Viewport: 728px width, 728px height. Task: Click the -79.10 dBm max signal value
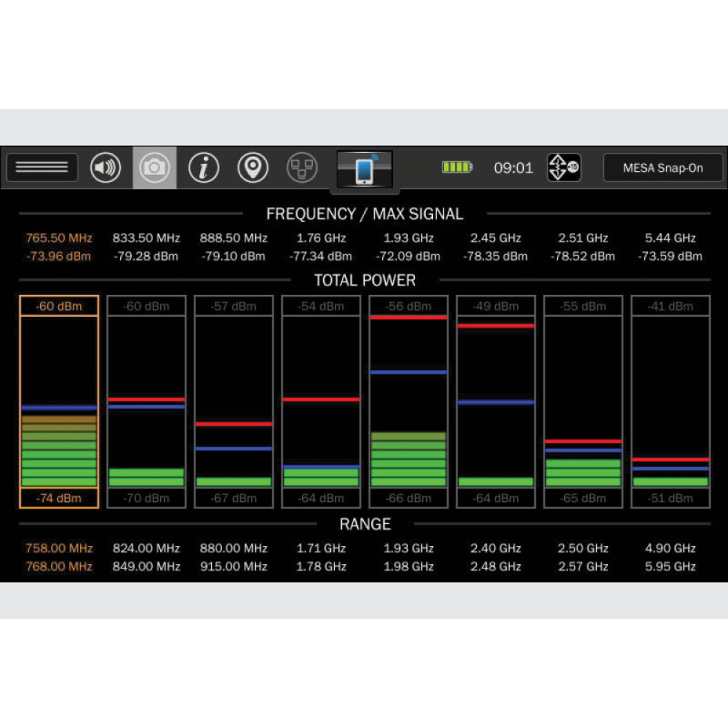[x=234, y=257]
